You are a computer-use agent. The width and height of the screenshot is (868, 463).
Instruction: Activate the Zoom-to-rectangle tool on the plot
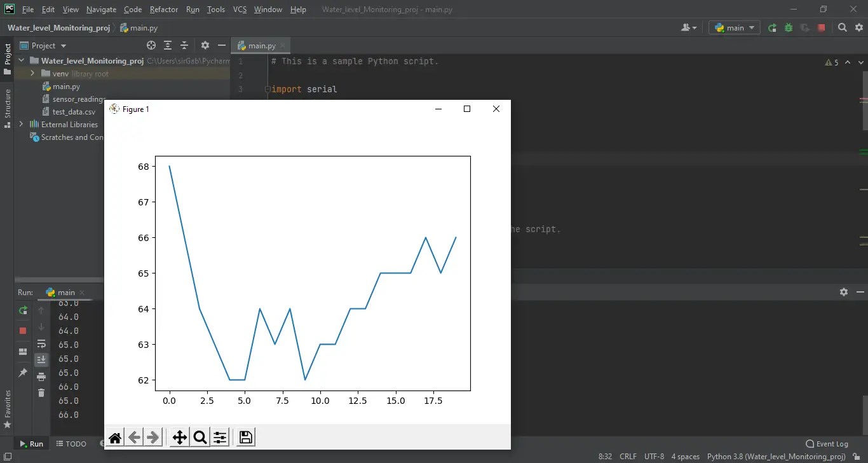point(200,437)
